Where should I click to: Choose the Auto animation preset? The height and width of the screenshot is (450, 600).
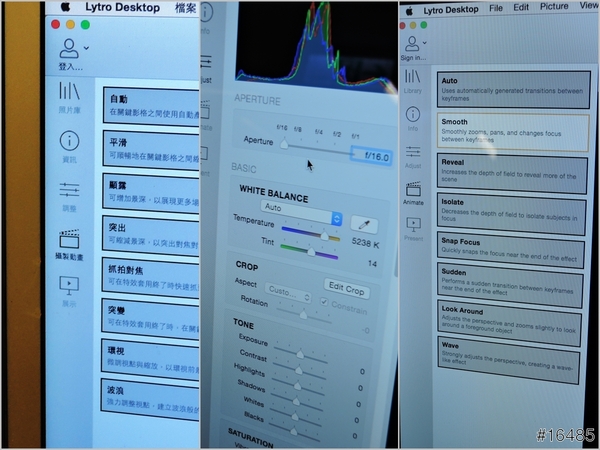point(514,90)
